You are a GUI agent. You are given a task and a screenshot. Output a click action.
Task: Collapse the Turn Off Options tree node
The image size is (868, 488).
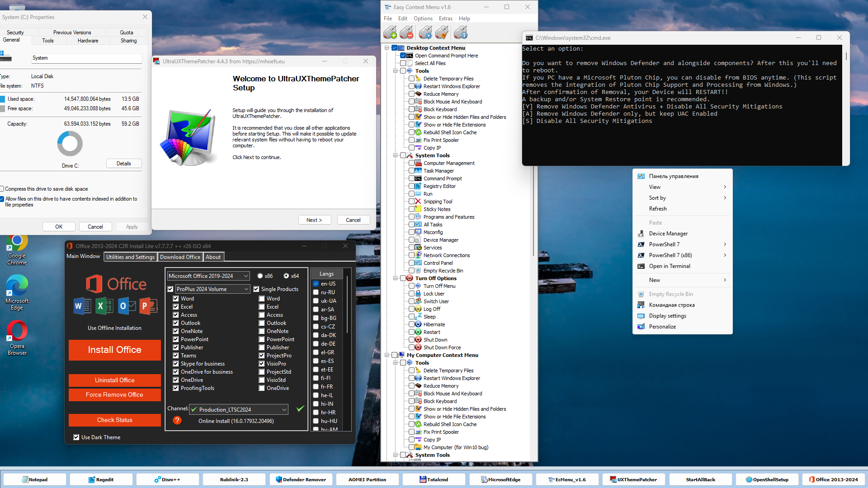click(x=396, y=278)
